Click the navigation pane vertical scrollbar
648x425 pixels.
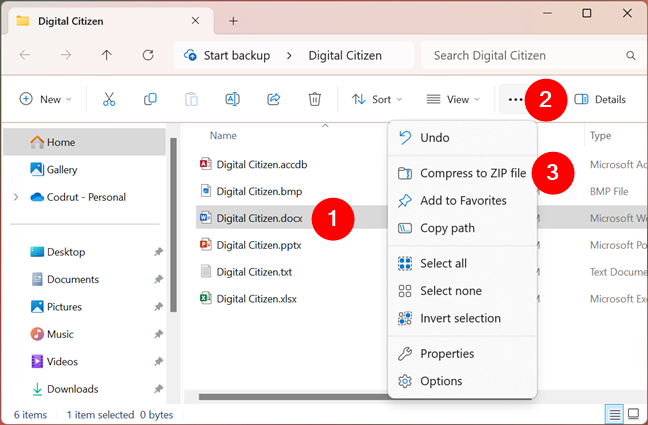(174, 224)
